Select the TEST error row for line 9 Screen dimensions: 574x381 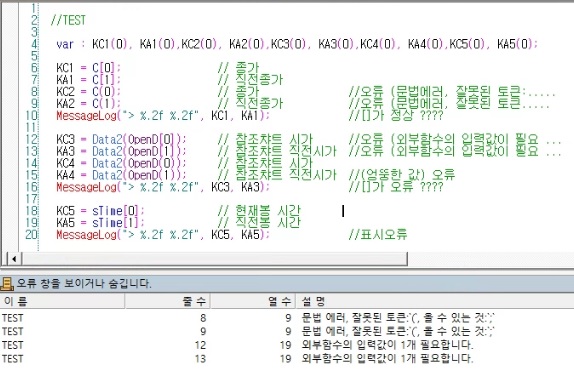(287, 331)
